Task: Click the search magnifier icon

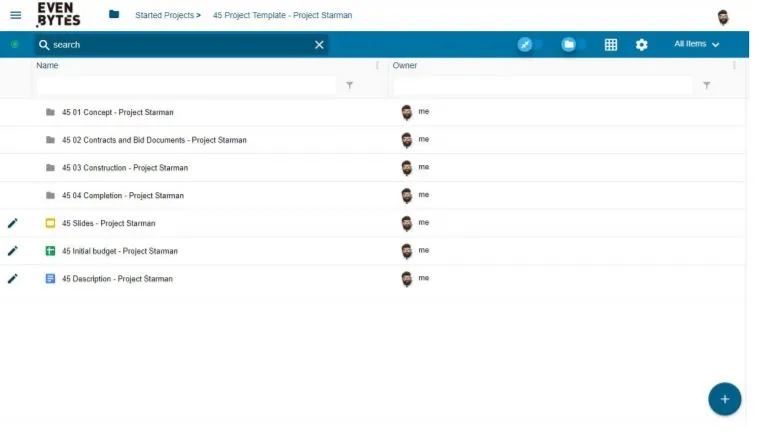Action: 44,45
